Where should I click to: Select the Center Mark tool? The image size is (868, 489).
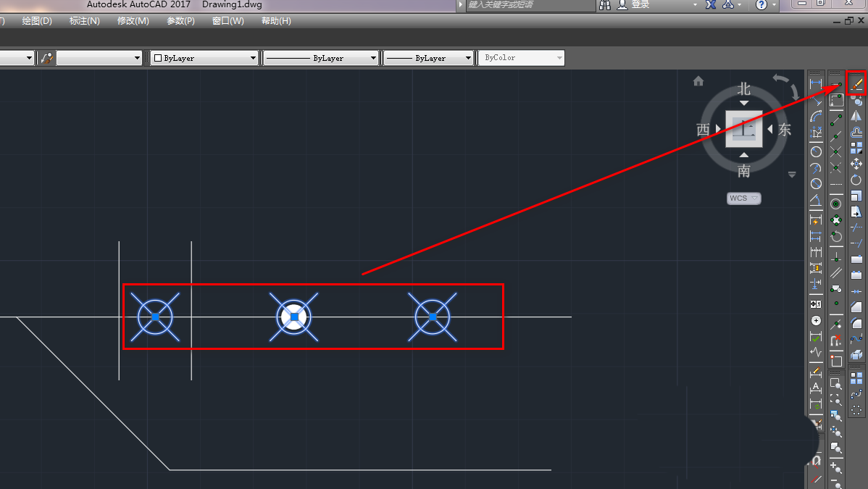coord(816,321)
